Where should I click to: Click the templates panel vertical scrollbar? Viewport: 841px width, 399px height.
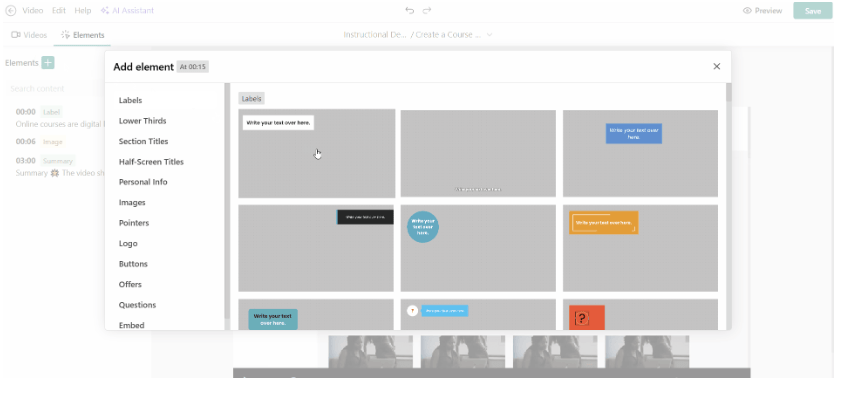click(728, 206)
